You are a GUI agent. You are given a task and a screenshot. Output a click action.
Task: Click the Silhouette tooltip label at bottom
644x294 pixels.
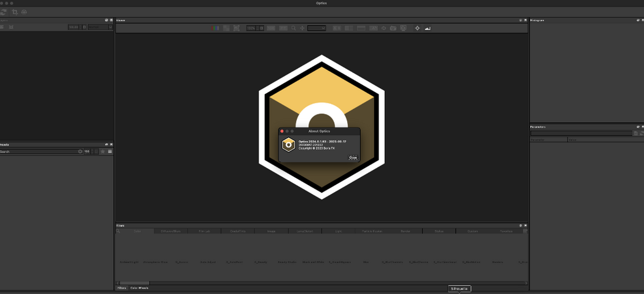pos(459,289)
